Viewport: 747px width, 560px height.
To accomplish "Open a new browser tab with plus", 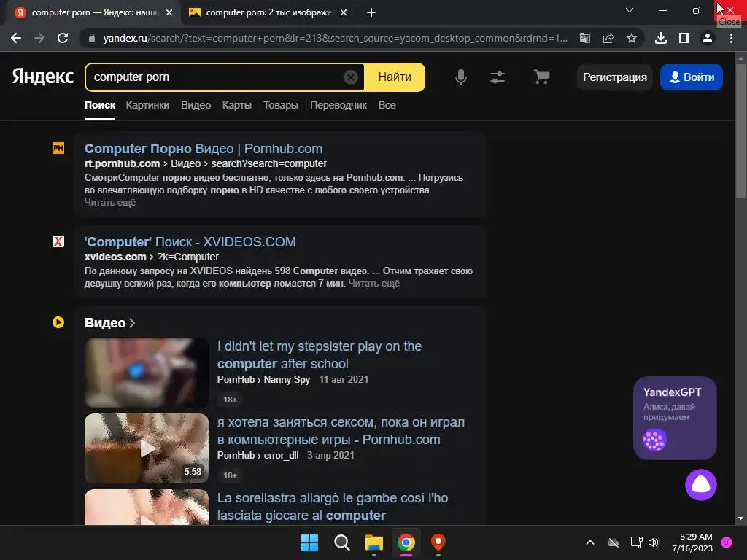I will pyautogui.click(x=371, y=12).
